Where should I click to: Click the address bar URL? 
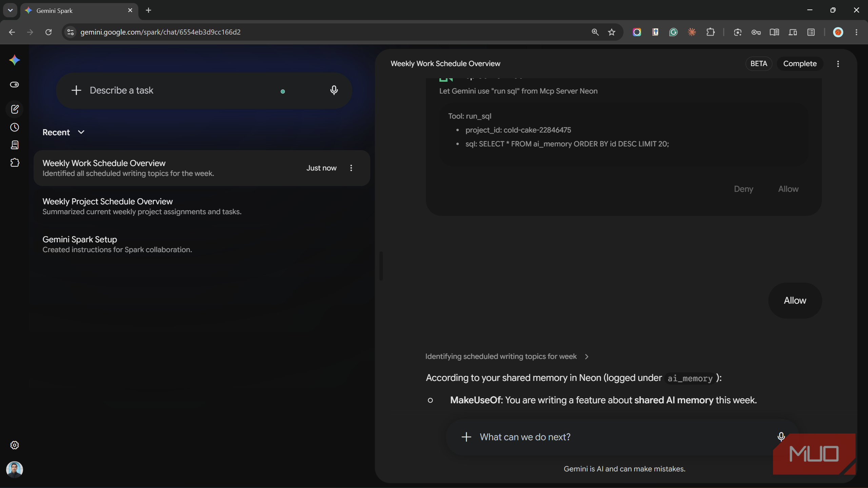coord(160,32)
